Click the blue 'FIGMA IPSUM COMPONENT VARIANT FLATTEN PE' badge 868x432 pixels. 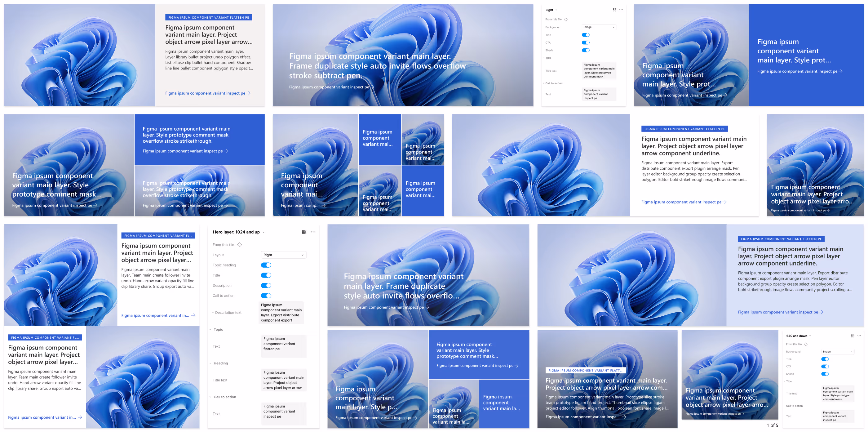(x=208, y=17)
